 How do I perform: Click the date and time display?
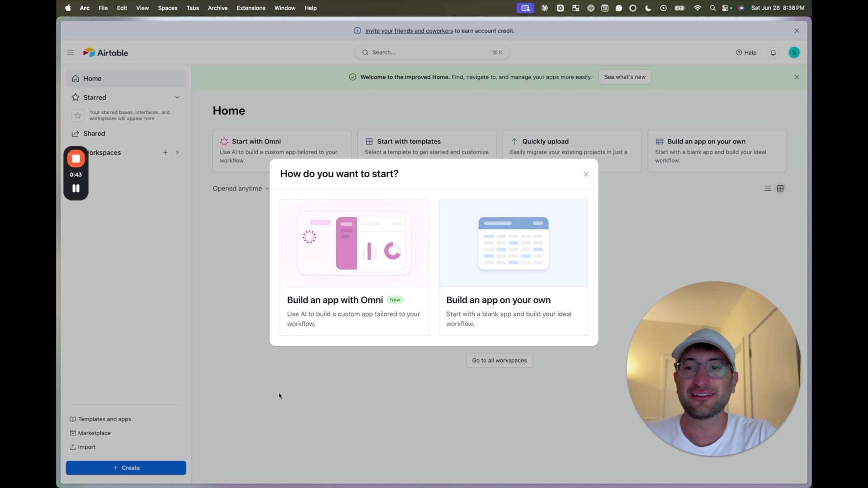(778, 8)
